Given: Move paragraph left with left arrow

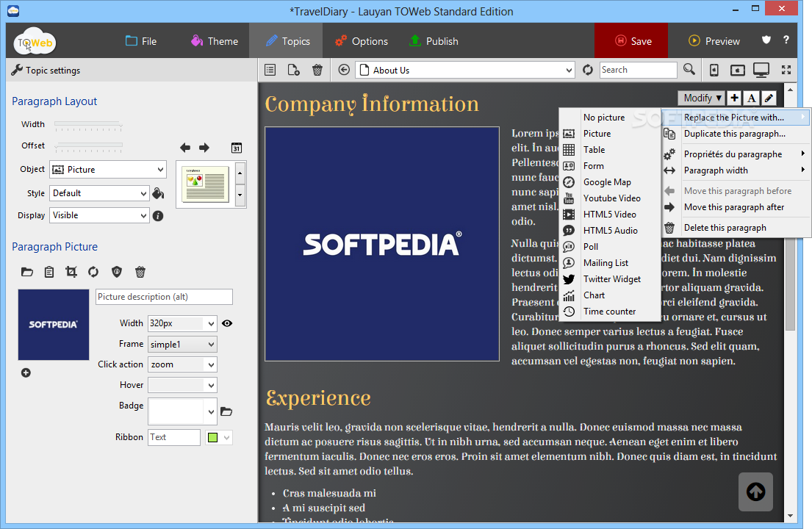Looking at the screenshot, I should click(185, 148).
